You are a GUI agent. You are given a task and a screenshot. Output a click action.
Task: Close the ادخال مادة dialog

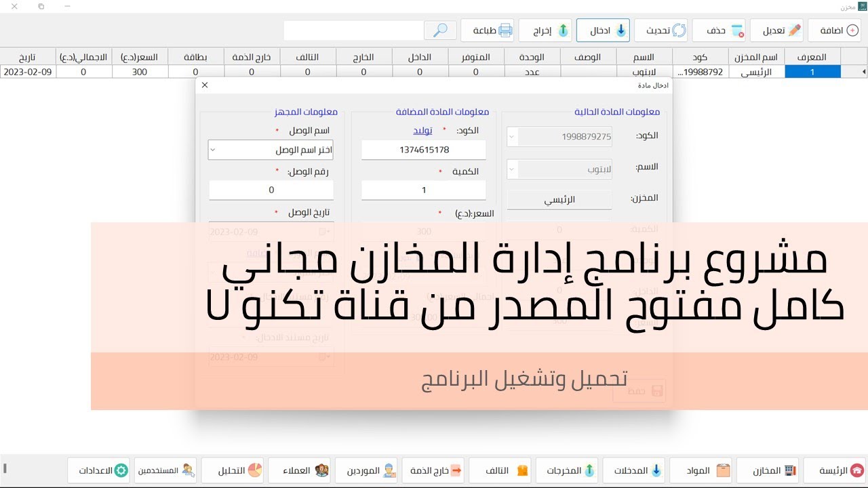click(x=205, y=85)
